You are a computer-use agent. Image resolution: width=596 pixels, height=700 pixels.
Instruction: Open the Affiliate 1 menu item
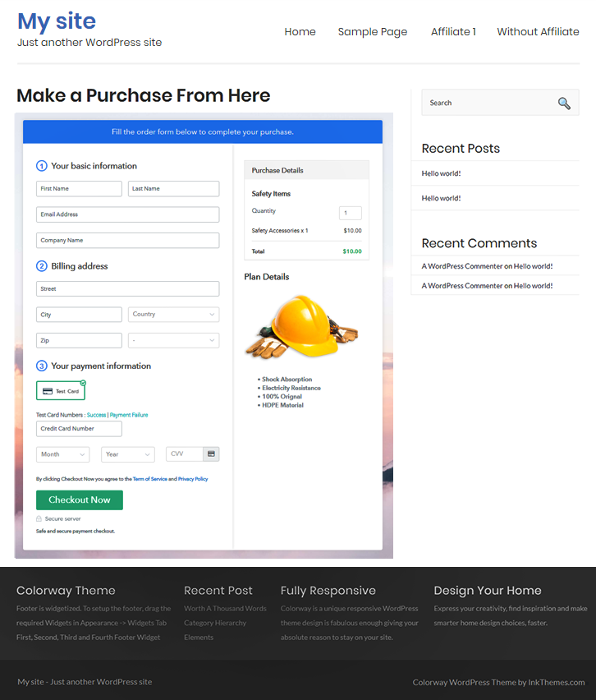pos(453,32)
